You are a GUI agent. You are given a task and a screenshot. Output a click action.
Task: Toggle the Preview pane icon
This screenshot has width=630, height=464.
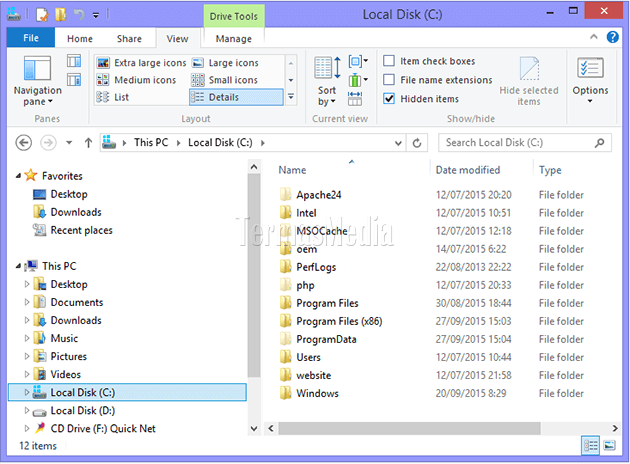tap(74, 61)
